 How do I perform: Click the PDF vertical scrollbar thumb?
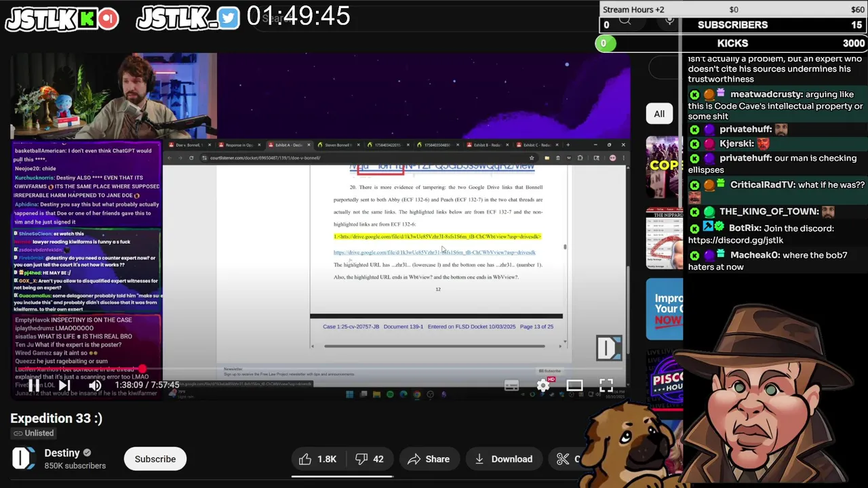point(565,247)
